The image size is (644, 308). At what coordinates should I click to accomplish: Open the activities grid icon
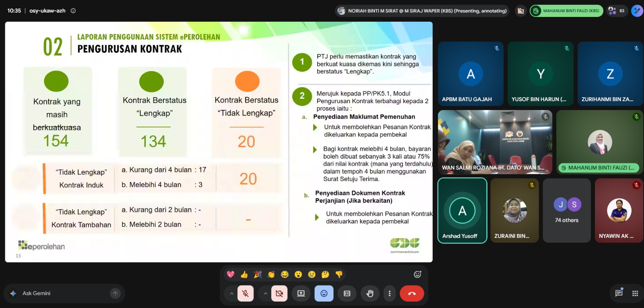pyautogui.click(x=635, y=293)
